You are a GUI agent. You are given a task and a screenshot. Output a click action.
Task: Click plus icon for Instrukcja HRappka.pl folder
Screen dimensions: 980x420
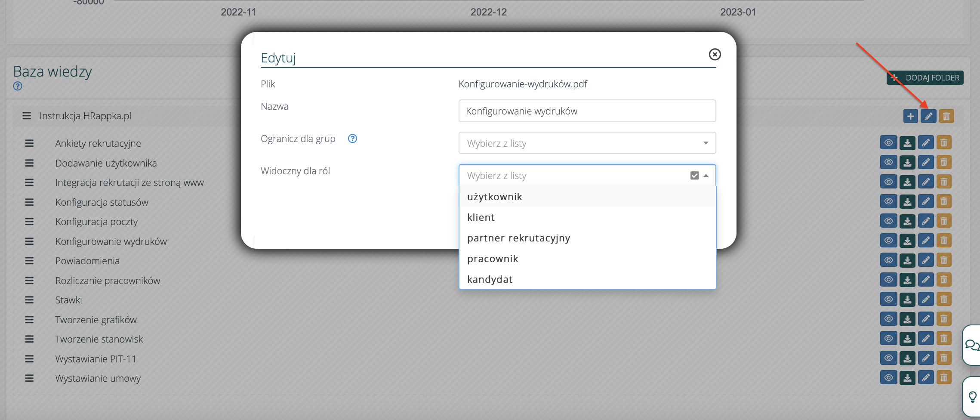pos(910,116)
